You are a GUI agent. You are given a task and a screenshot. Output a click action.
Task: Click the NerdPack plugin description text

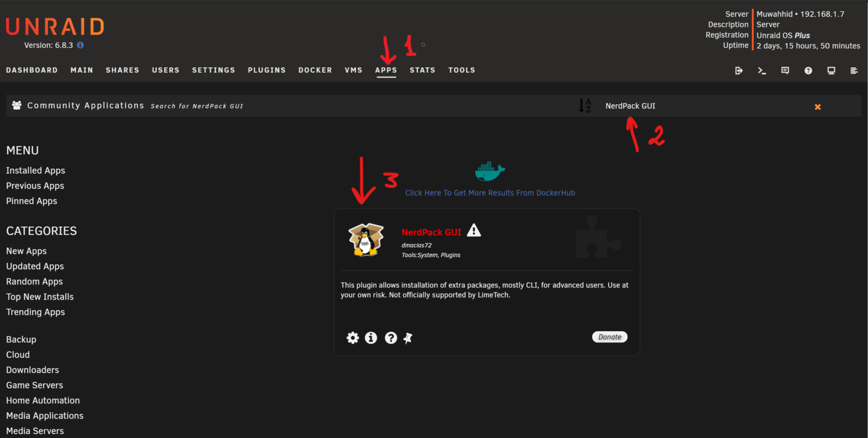coord(484,290)
